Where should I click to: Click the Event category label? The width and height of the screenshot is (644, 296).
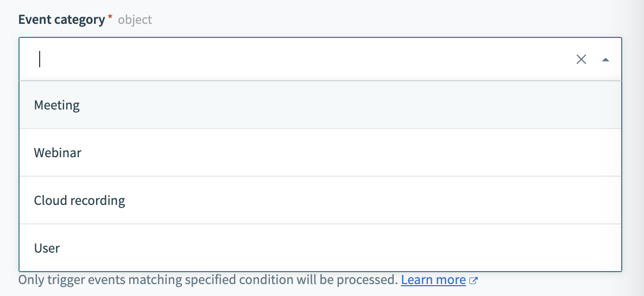point(61,20)
